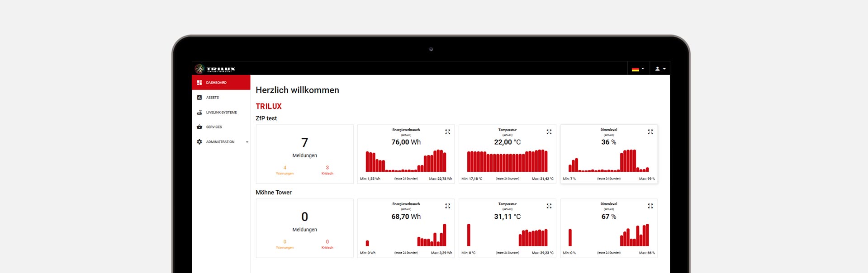Click Min: 17,18 °C label
This screenshot has height=273, width=868.
472,179
